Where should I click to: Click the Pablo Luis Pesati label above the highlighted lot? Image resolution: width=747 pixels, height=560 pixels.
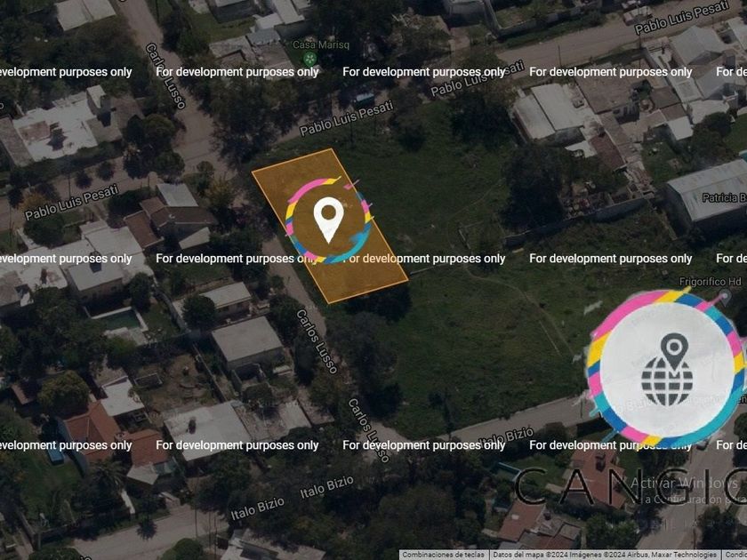pyautogui.click(x=346, y=117)
